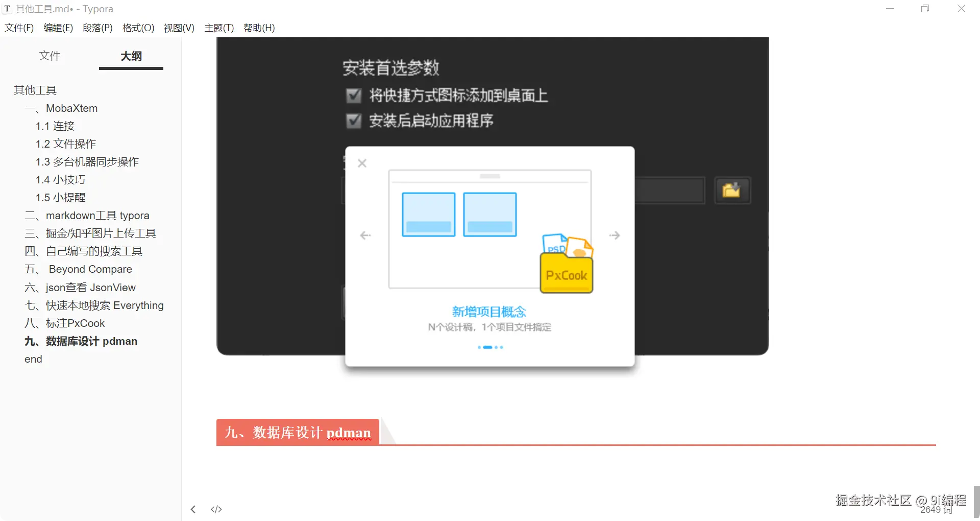Restore down the Typora window
Image resolution: width=980 pixels, height=521 pixels.
[x=925, y=9]
